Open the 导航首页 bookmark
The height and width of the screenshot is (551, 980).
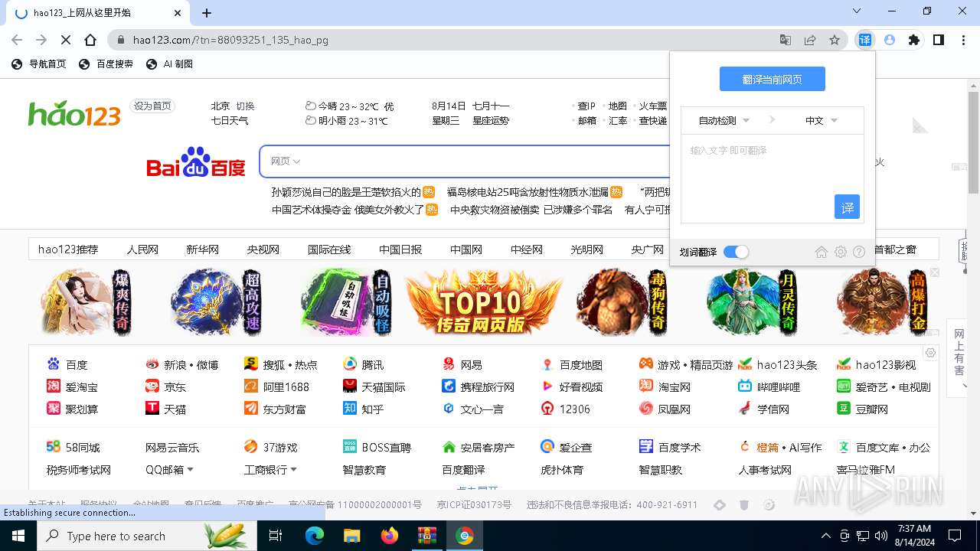coord(39,64)
